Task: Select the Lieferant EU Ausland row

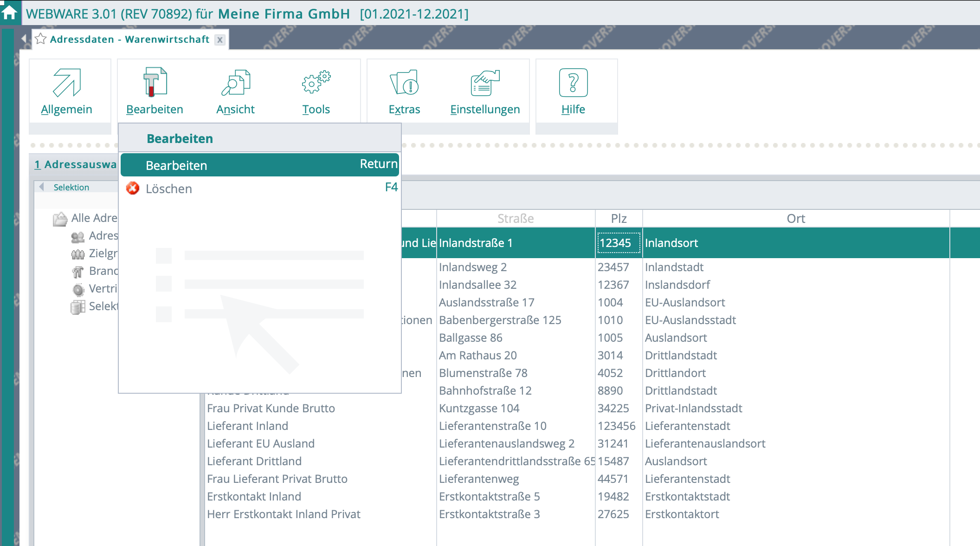Action: (x=261, y=444)
